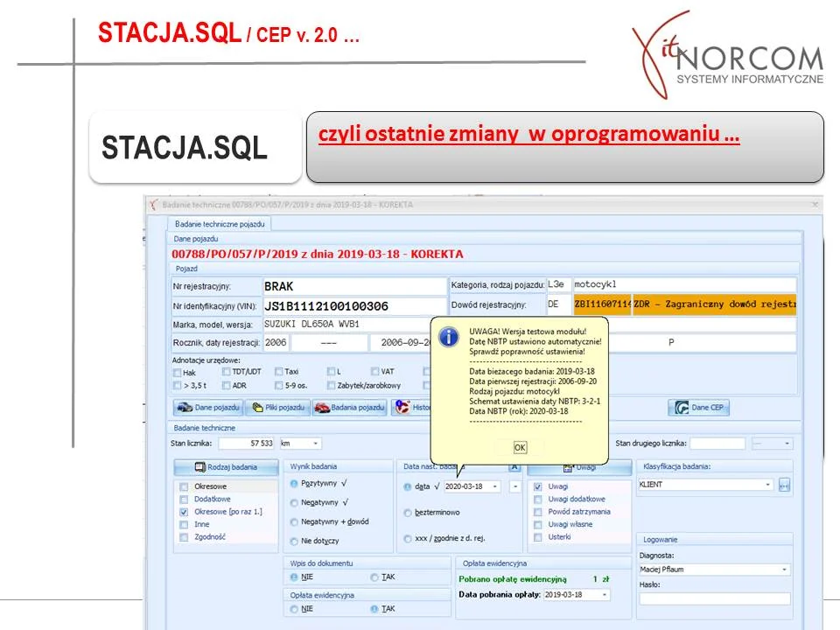The image size is (840, 630).
Task: Open the Diagnosta Maciej Pflaum dropdown
Action: click(x=784, y=570)
